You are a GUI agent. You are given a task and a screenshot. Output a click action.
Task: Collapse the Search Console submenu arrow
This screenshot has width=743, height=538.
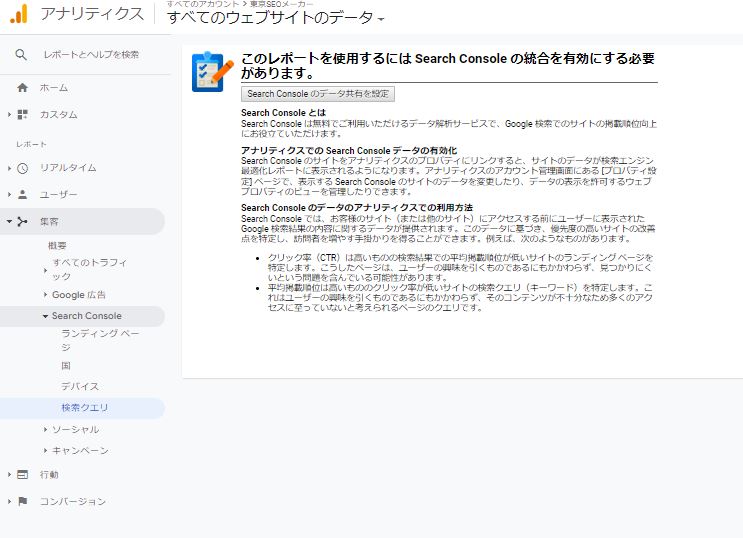[x=45, y=316]
